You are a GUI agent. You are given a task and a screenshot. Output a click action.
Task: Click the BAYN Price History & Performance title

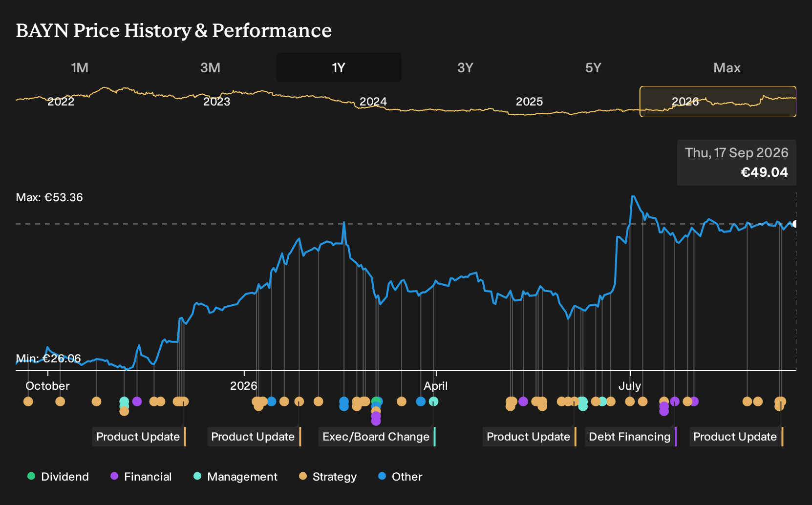coord(174,30)
